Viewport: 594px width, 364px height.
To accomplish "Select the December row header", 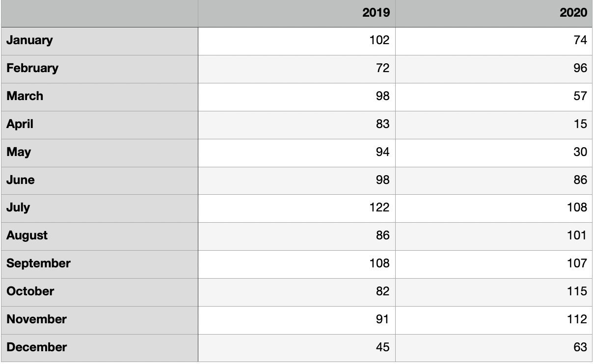I will pyautogui.click(x=99, y=348).
